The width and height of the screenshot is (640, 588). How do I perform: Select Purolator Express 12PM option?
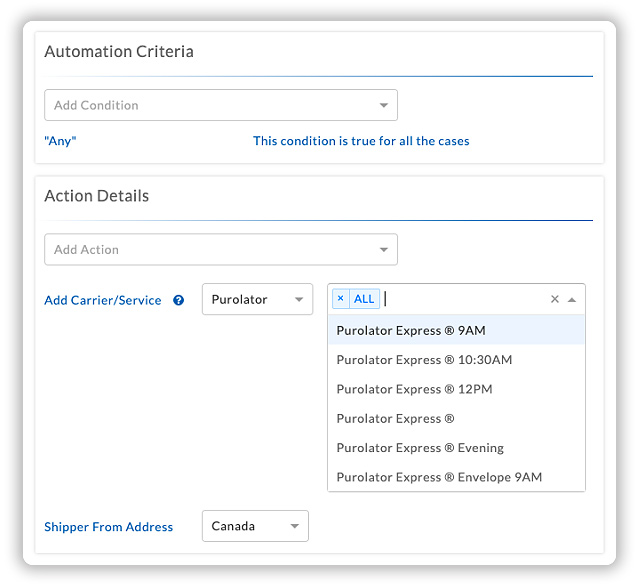456,389
